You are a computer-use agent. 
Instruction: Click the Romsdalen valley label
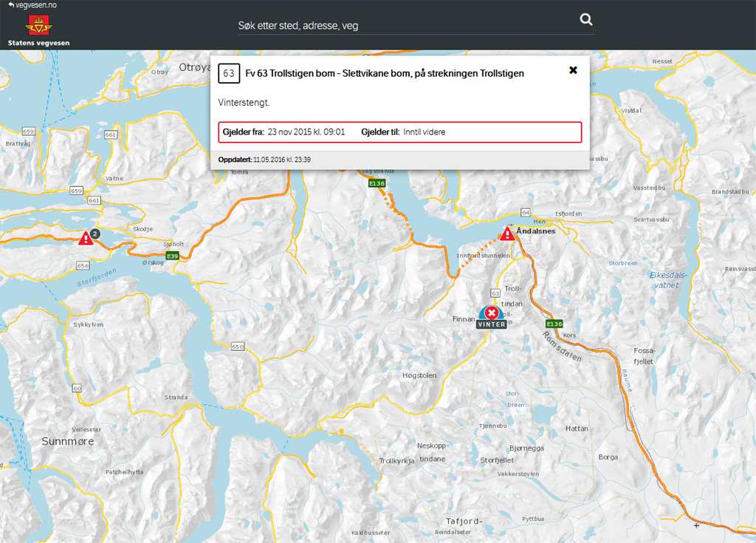pyautogui.click(x=562, y=346)
